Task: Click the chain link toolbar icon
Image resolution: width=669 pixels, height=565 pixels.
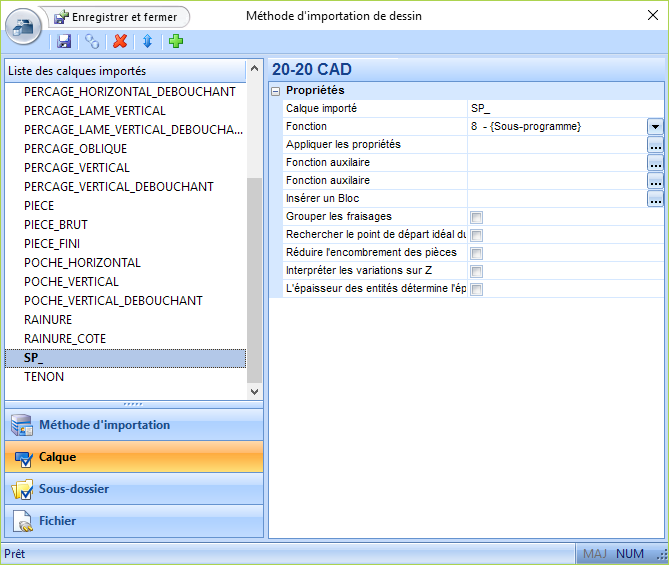Action: coord(92,41)
